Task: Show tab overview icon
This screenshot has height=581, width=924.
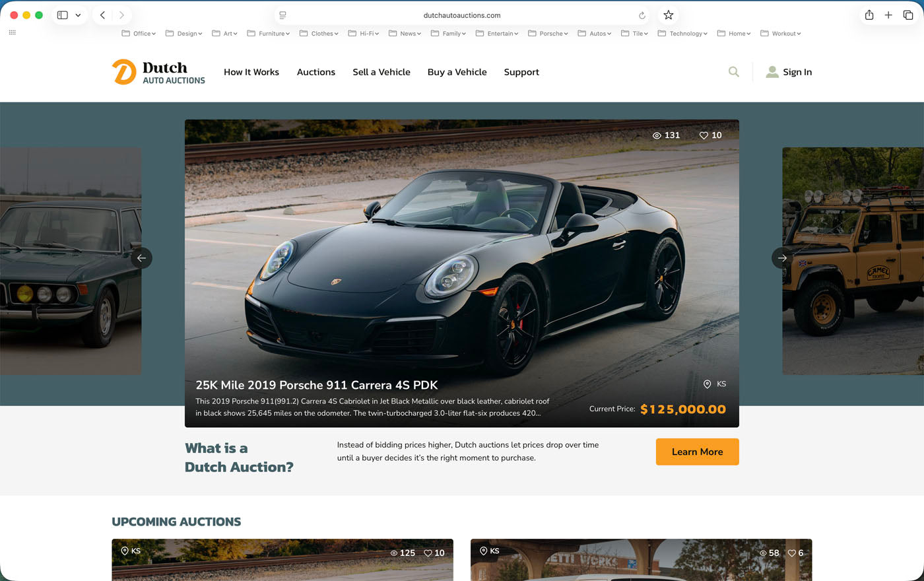Action: coord(908,15)
